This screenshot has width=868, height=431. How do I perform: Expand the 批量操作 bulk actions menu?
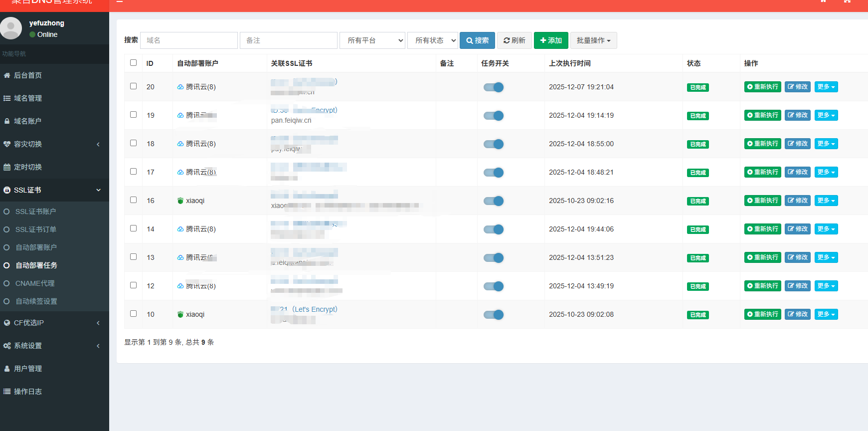click(x=593, y=40)
